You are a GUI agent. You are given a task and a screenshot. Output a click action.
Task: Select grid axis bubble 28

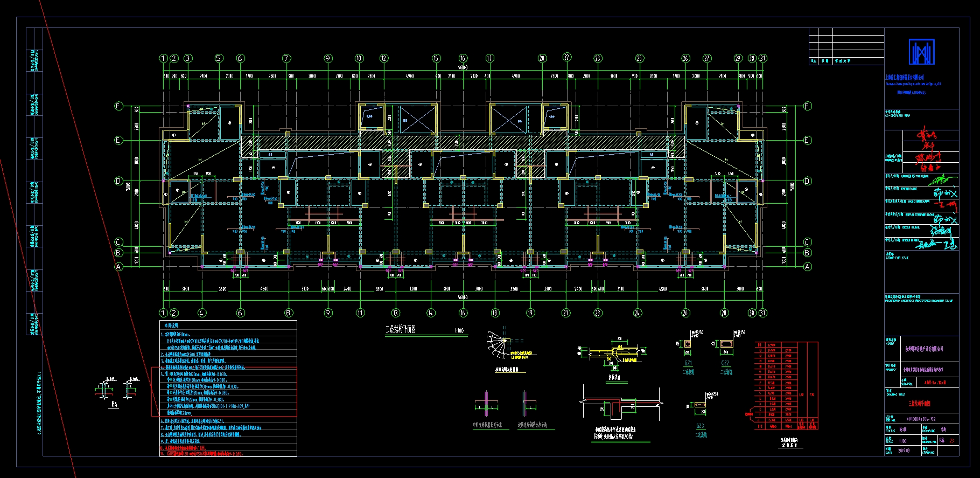click(724, 313)
